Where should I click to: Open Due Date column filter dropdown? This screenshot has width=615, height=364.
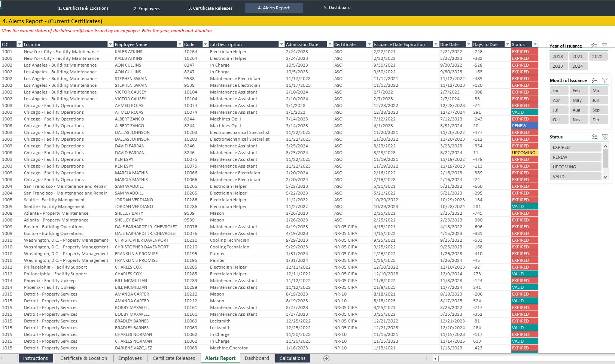click(469, 44)
